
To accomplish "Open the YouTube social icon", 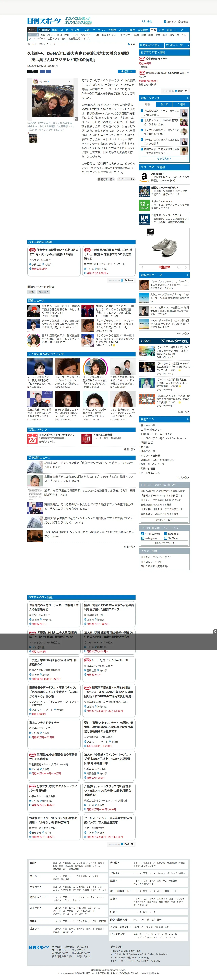I will click(x=166, y=538).
